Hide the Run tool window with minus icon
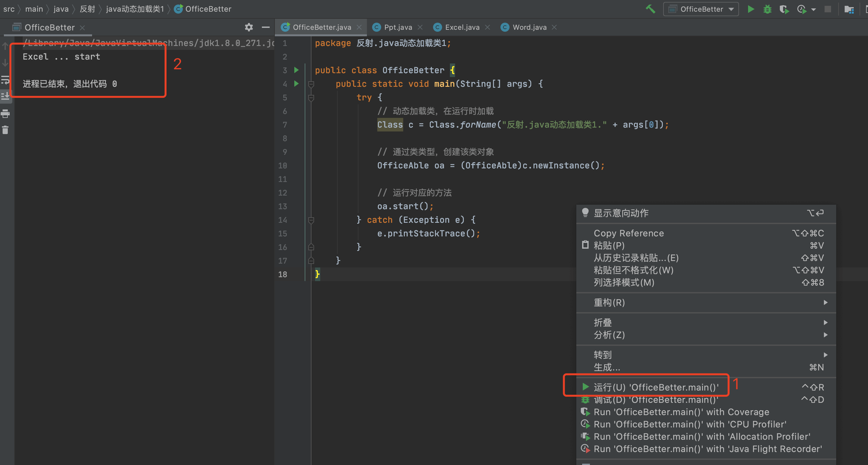The height and width of the screenshot is (465, 868). [265, 27]
